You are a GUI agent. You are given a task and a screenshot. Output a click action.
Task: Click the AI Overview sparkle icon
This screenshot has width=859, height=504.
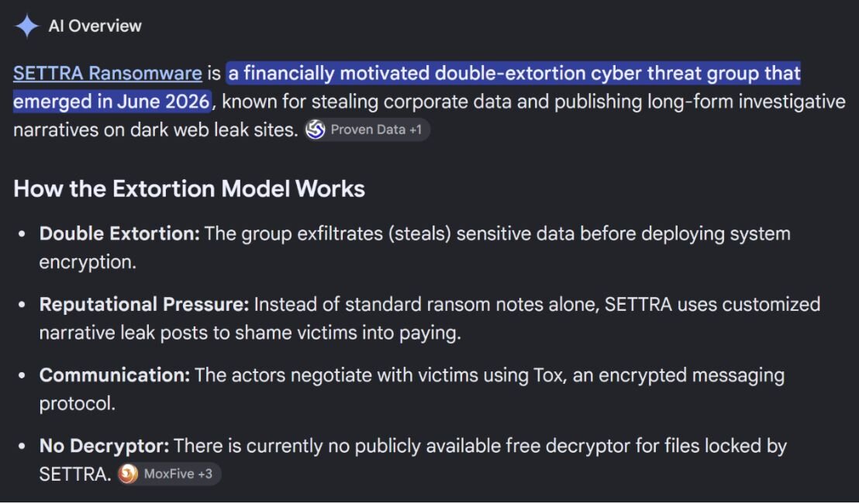[x=27, y=26]
